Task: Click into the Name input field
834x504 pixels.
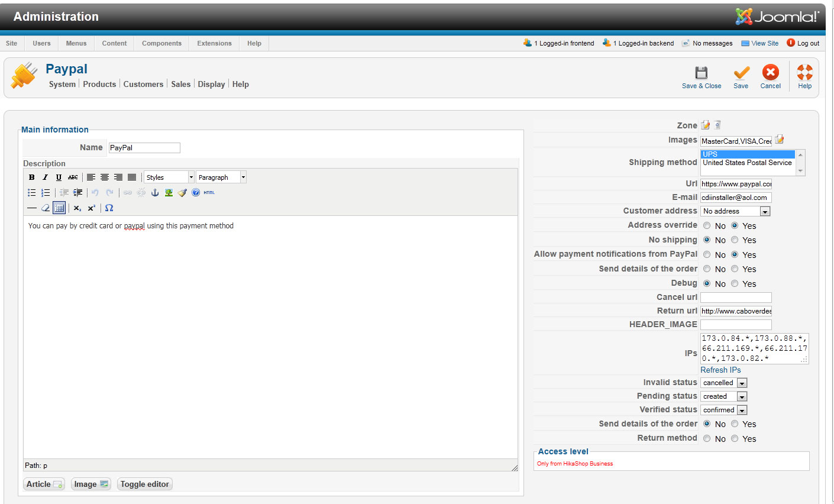Action: click(x=144, y=148)
